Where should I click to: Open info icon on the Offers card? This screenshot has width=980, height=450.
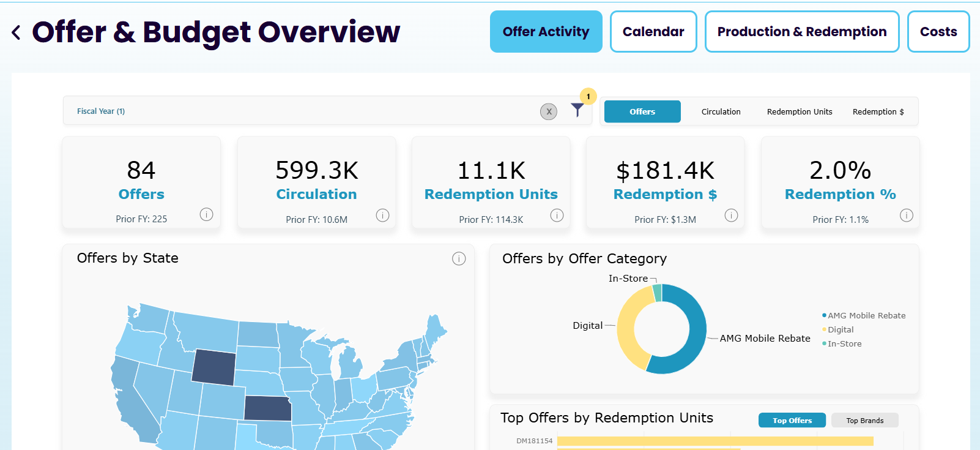pos(207,214)
